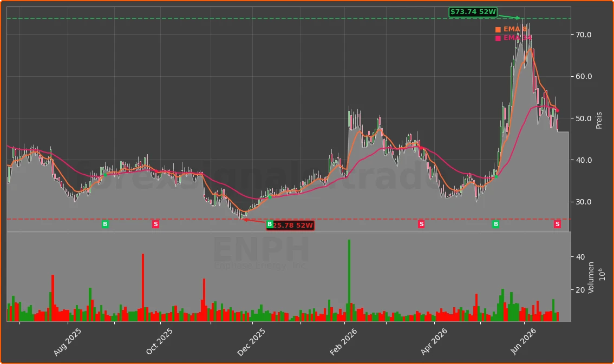Click the last Sell marker S after Jun 2026
Viewport: 614px width, 364px height.
tap(557, 224)
